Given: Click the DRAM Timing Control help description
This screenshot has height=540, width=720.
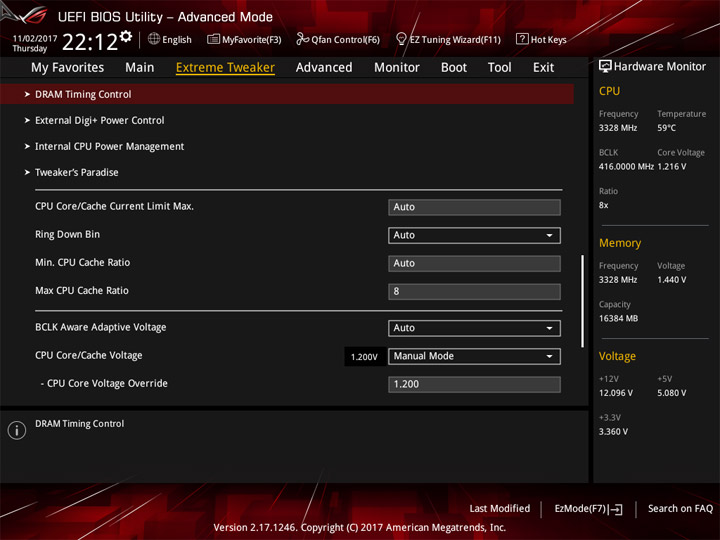Looking at the screenshot, I should click(79, 424).
